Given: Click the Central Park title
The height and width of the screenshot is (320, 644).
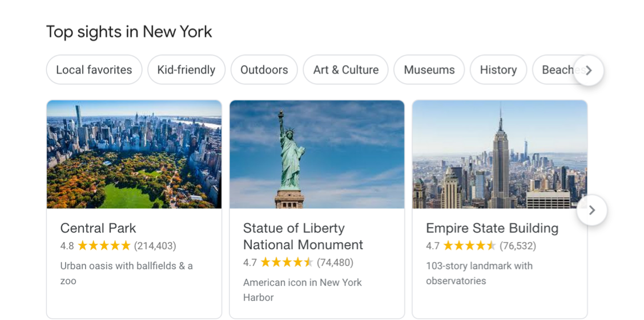Looking at the screenshot, I should click(x=98, y=228).
